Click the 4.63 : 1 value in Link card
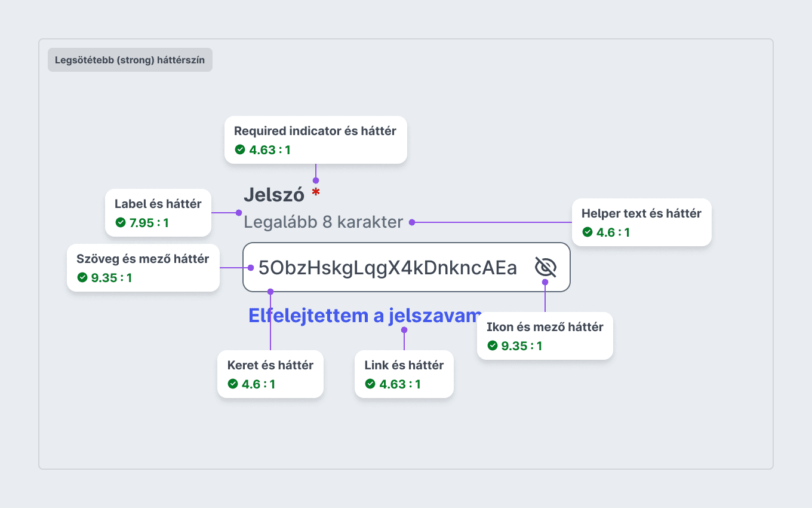Image resolution: width=812 pixels, height=508 pixels. pyautogui.click(x=400, y=384)
